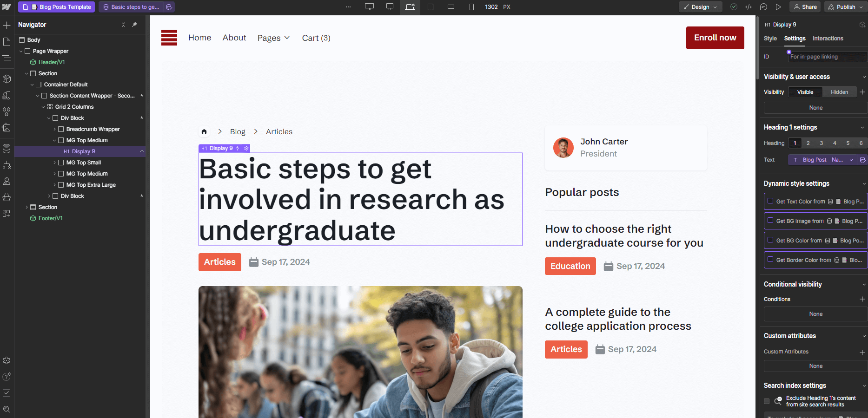The width and height of the screenshot is (868, 418).
Task: Switch to the Interactions tab
Action: point(828,39)
